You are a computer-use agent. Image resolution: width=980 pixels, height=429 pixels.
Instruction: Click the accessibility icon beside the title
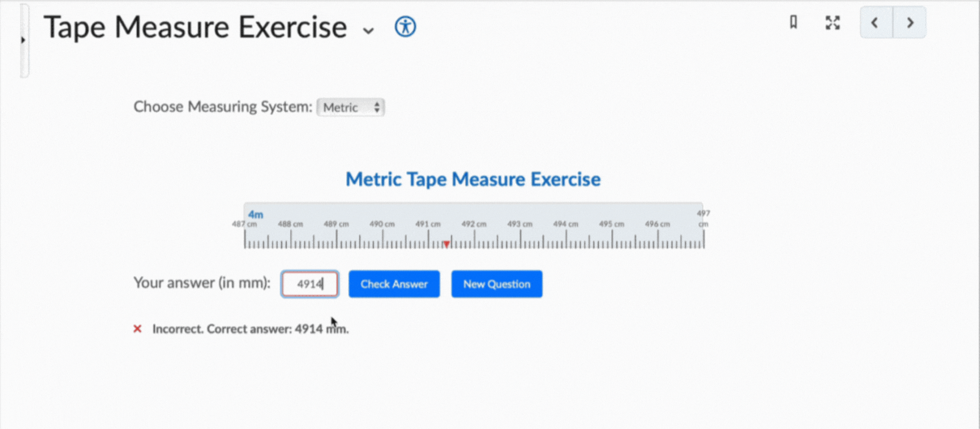pyautogui.click(x=405, y=27)
